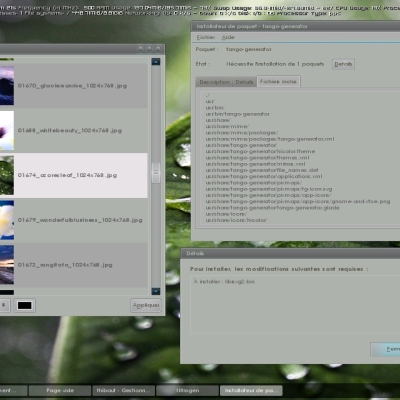Viewport: 400px width, 400px height.
Task: Select the hicolor.theme file row
Action: pos(260,151)
